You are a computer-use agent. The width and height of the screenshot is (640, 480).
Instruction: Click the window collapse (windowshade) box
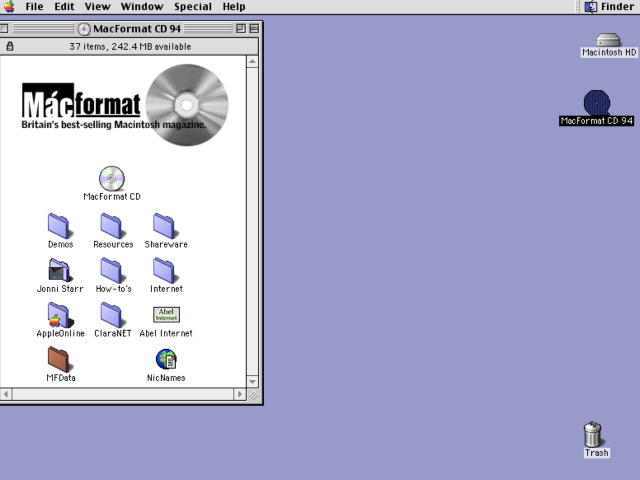254,28
